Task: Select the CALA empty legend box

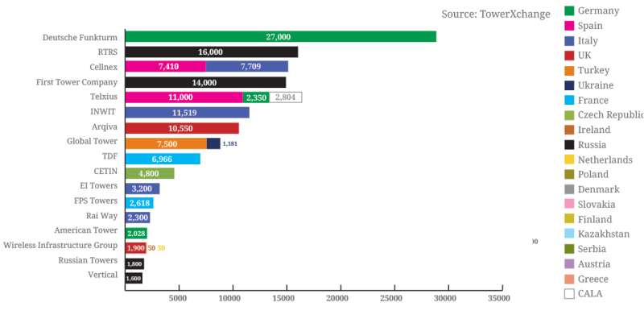Action: click(569, 293)
